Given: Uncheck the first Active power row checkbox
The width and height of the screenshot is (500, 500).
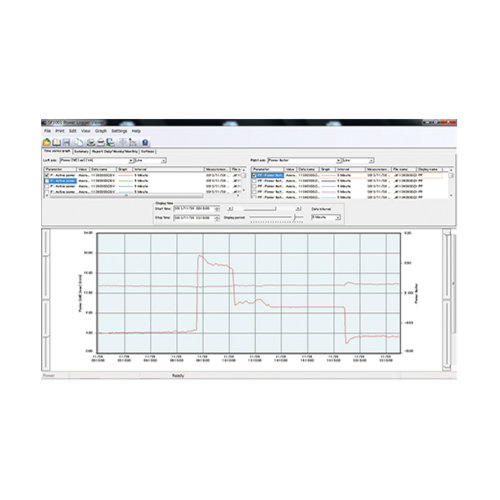Looking at the screenshot, I should click(47, 175).
